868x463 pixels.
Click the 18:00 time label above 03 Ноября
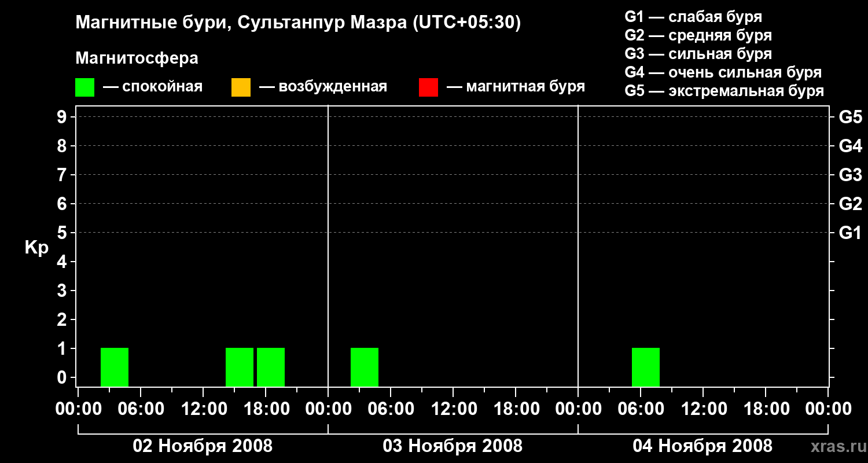[x=516, y=409]
